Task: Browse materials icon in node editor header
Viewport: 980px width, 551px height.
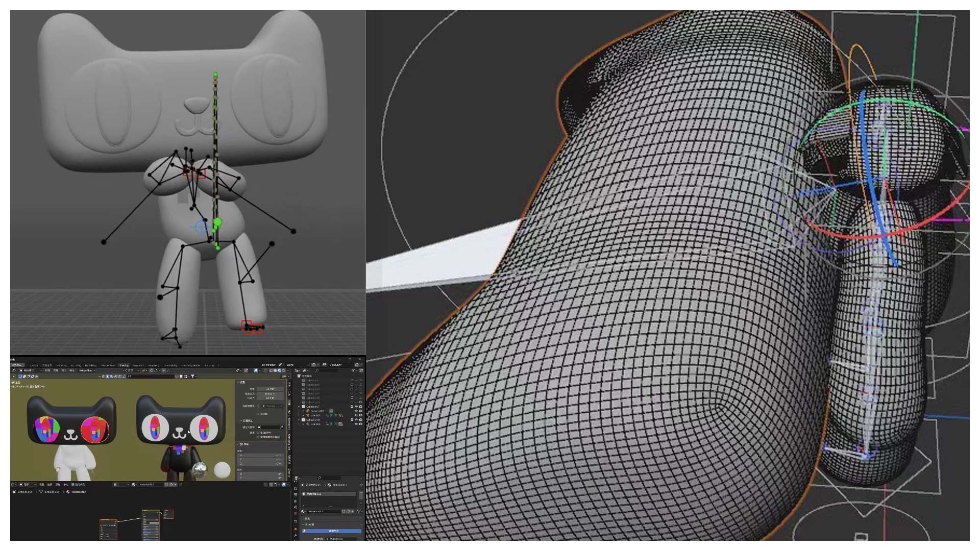Action: coord(134,484)
